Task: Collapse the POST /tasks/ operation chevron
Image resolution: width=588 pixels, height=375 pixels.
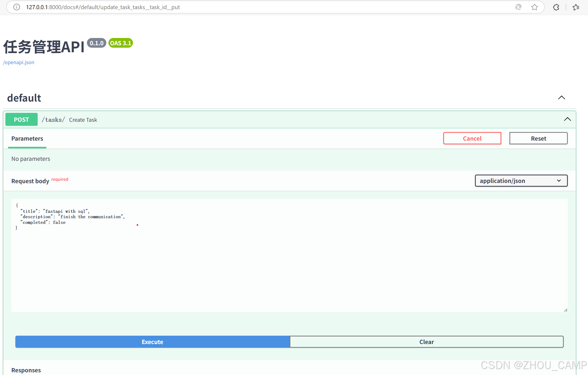Action: pyautogui.click(x=567, y=119)
